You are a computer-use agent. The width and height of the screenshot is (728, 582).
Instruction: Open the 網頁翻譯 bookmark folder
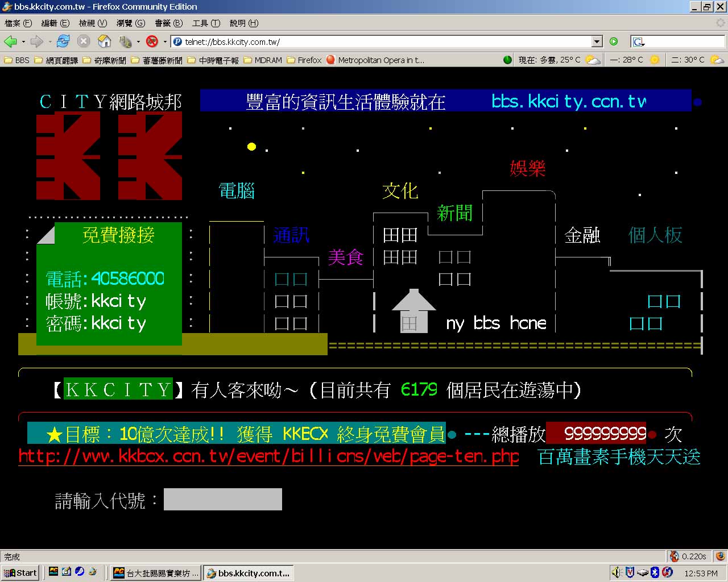pyautogui.click(x=56, y=60)
